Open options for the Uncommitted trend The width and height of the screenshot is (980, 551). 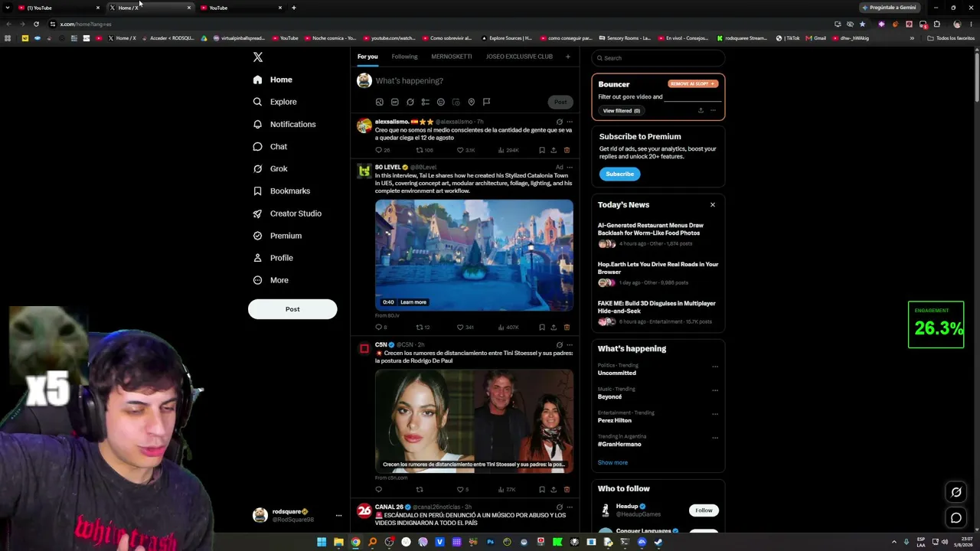[715, 367]
